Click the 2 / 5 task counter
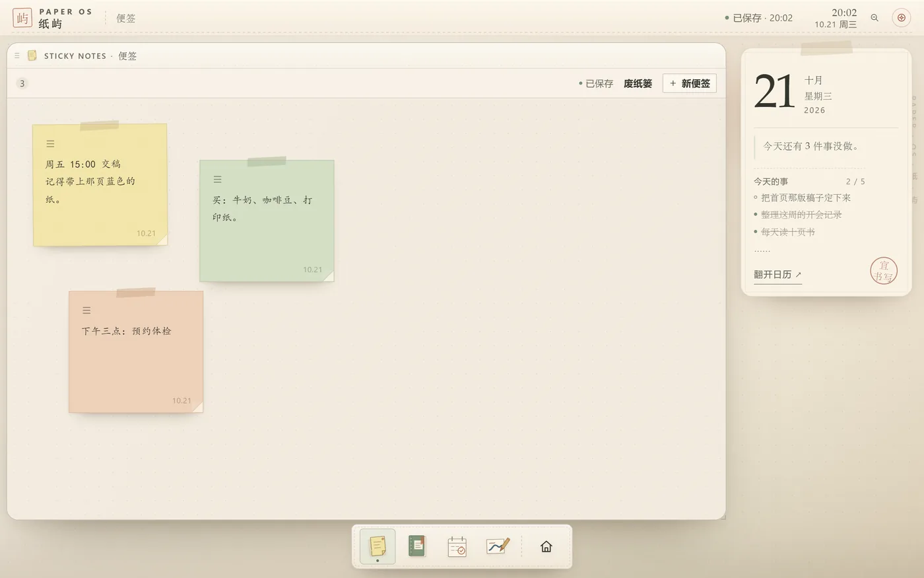The width and height of the screenshot is (924, 578). click(855, 181)
